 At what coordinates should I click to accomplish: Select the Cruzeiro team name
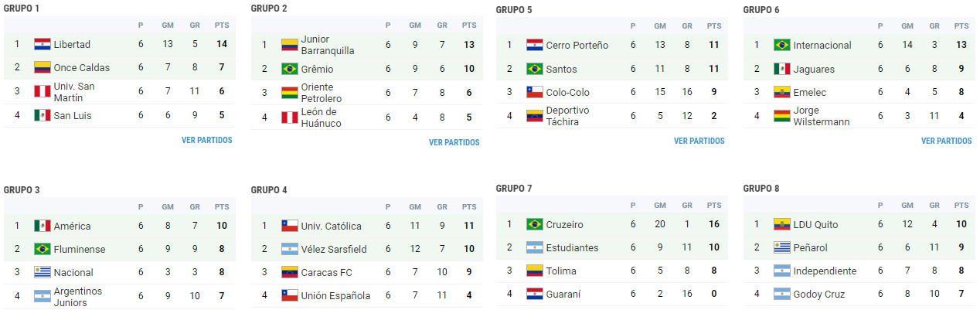(x=564, y=224)
